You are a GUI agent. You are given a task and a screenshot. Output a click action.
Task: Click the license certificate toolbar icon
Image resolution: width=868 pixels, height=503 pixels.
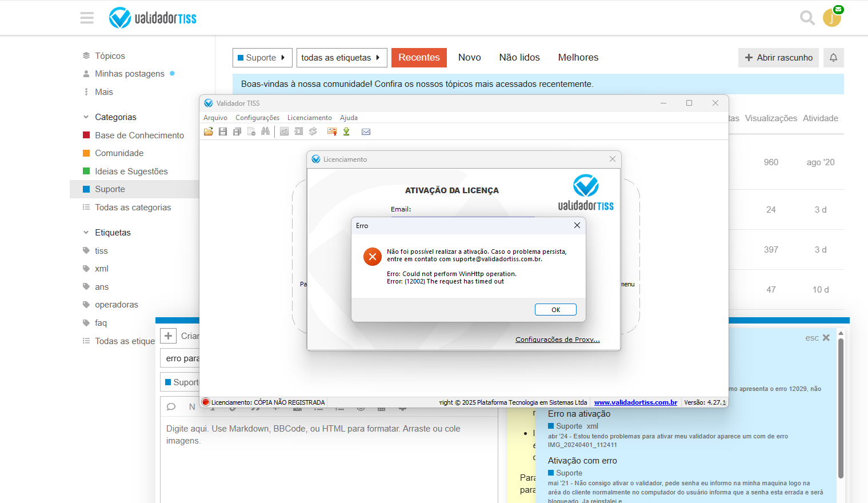(331, 131)
